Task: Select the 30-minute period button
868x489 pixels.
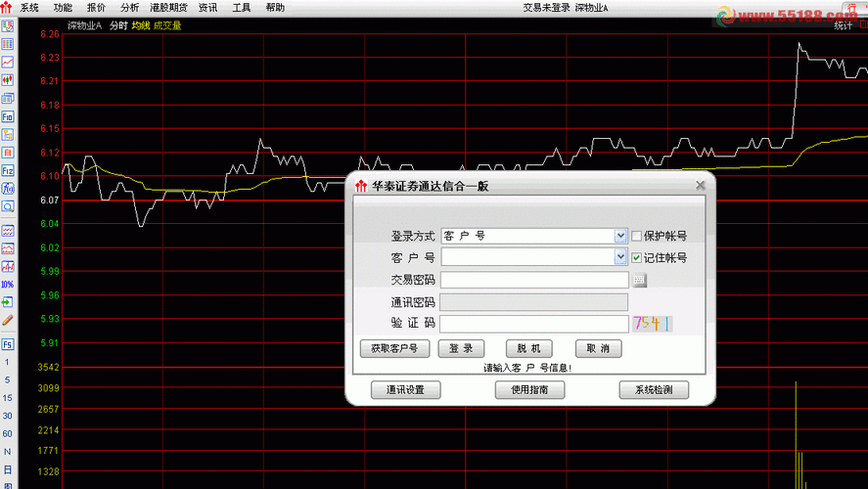Action: (7, 416)
